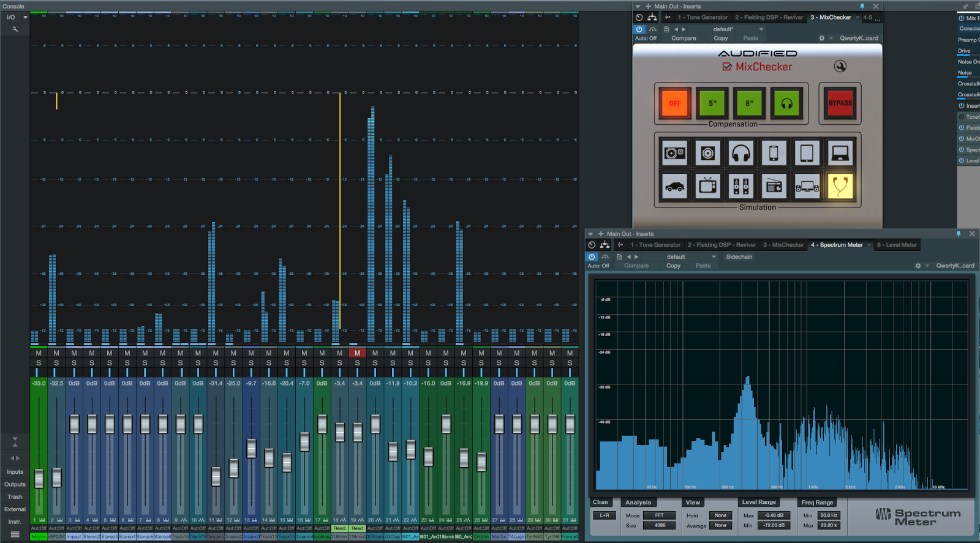
Task: Open gear settings in Spectrum Meter header
Action: tap(918, 266)
